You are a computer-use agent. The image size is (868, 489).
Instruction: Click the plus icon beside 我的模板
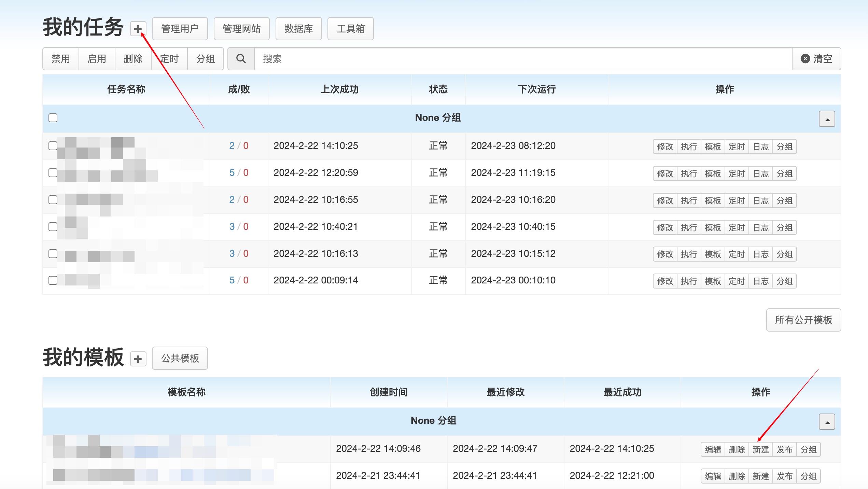138,359
